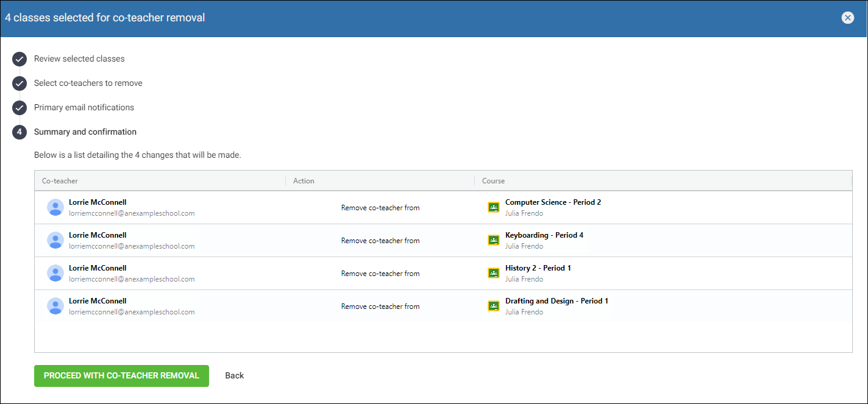The image size is (868, 404).
Task: Click the Action column header
Action: click(304, 180)
